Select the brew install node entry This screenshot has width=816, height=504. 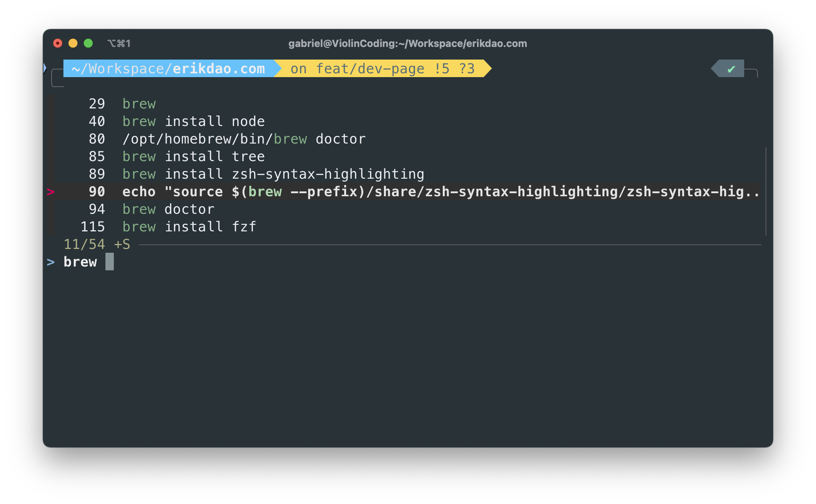tap(193, 121)
